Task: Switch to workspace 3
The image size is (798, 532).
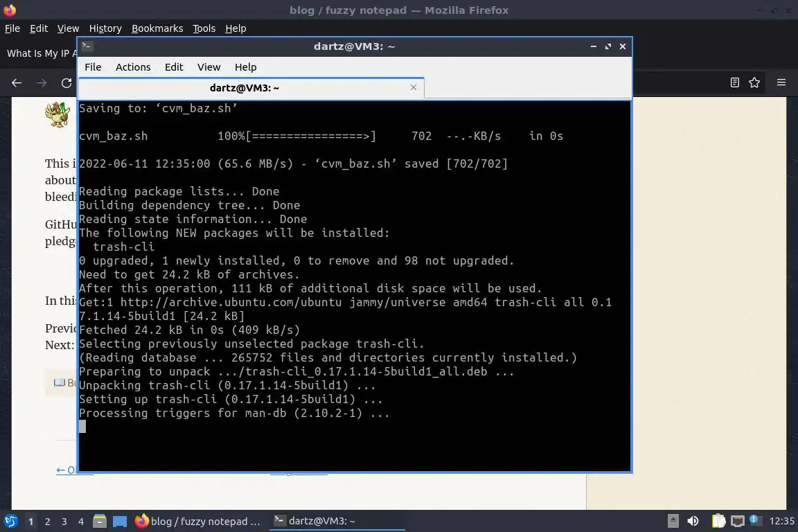Action: click(64, 522)
